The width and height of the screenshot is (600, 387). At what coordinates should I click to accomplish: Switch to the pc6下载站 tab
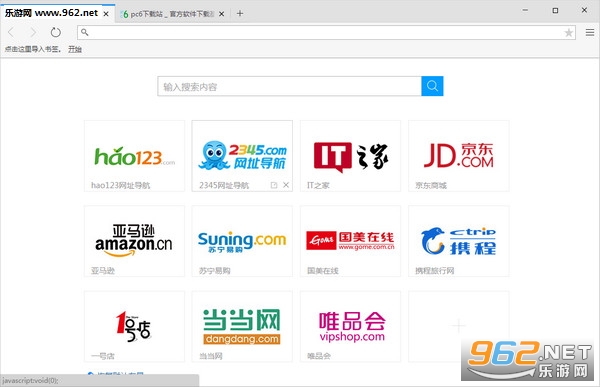173,14
